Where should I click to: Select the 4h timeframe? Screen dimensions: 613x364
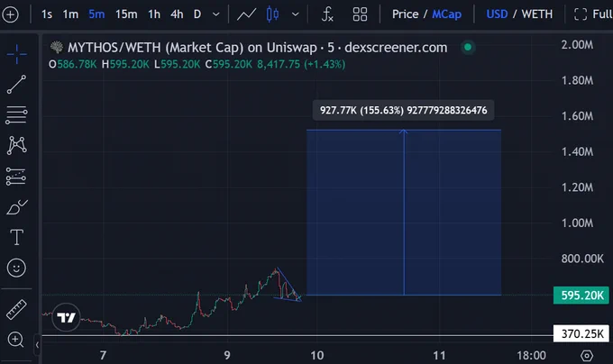pos(177,14)
